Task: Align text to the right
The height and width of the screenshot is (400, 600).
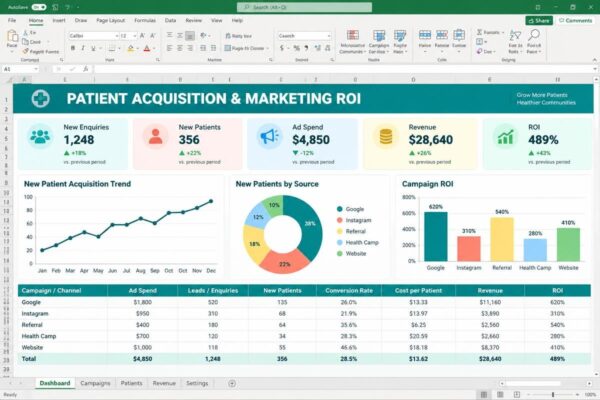Action: (190, 48)
